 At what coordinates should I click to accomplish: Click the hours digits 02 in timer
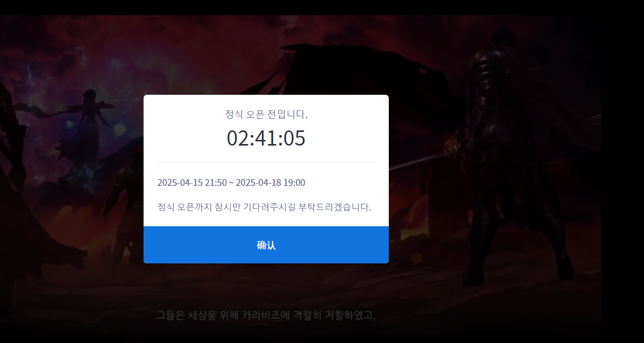pos(237,138)
